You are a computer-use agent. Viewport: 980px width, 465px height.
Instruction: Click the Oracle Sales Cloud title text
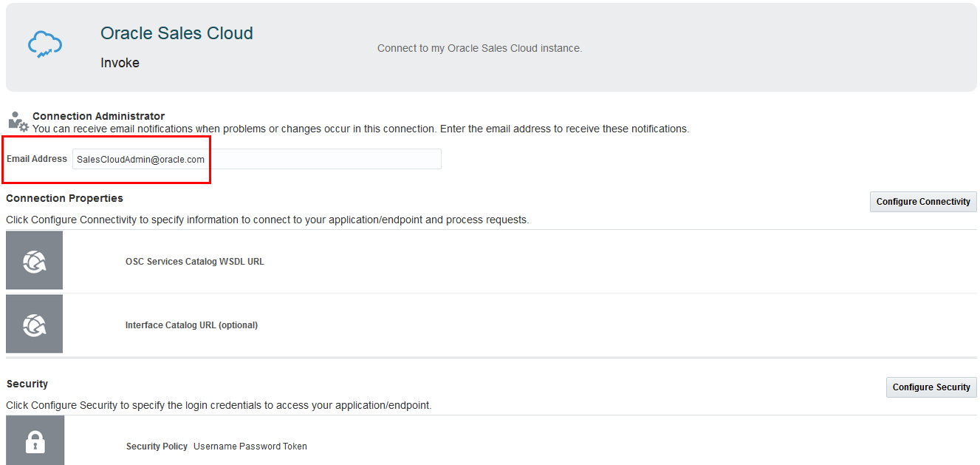[x=177, y=33]
